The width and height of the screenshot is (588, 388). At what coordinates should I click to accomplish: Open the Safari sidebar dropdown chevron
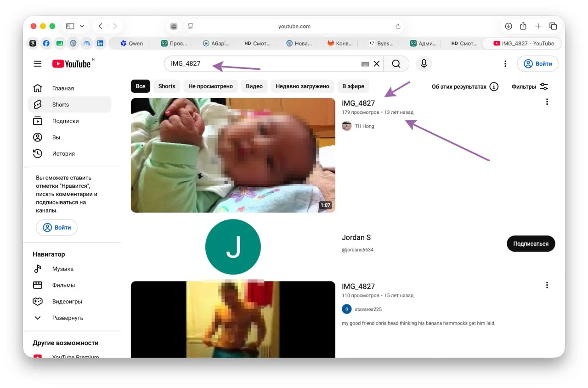(x=82, y=26)
